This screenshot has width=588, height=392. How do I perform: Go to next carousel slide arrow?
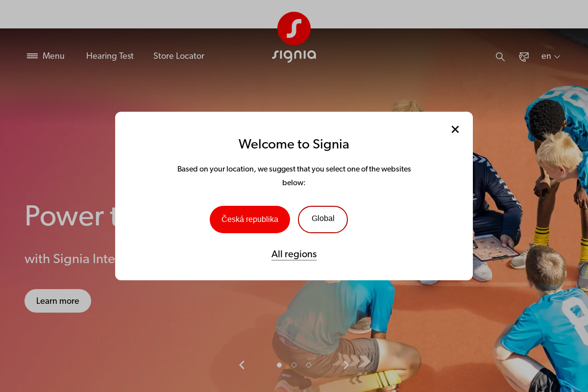coord(346,365)
